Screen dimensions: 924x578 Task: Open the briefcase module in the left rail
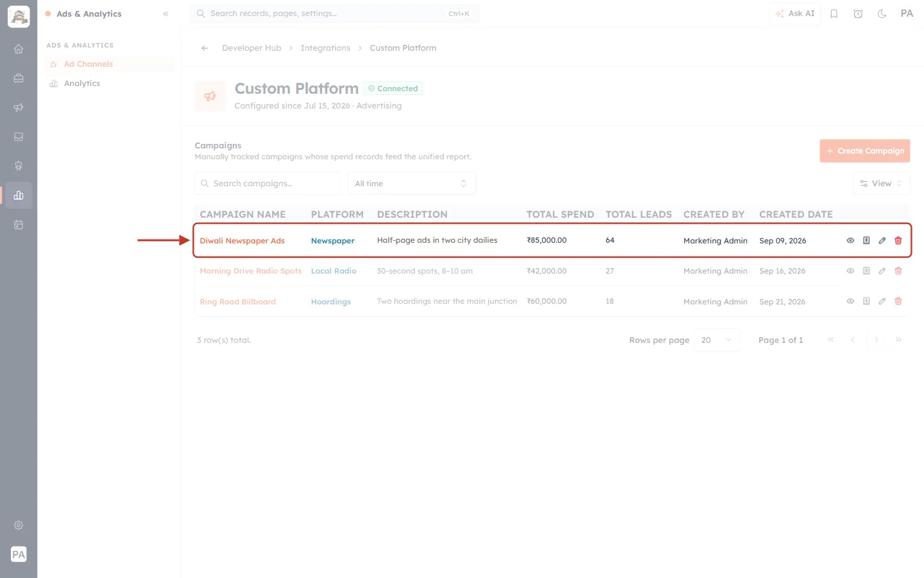pos(19,78)
